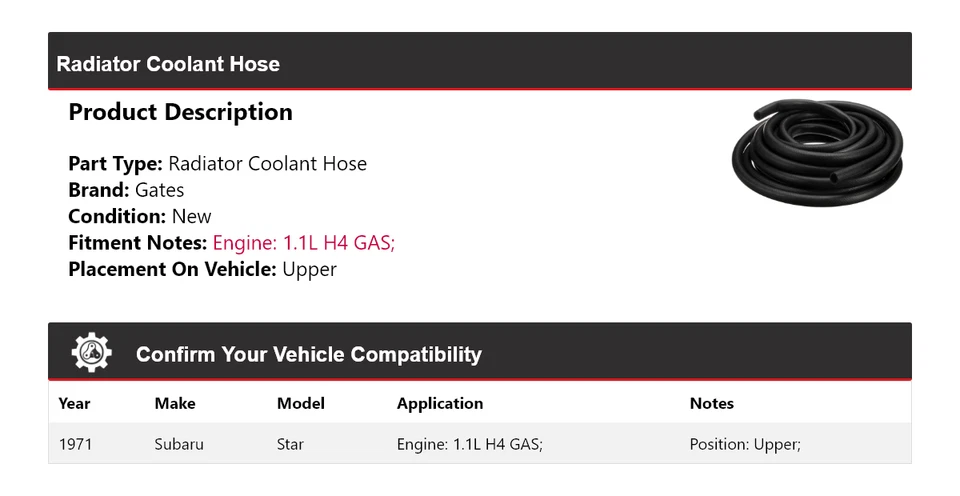Select the 1971 year cell
960x496 pixels.
75,444
